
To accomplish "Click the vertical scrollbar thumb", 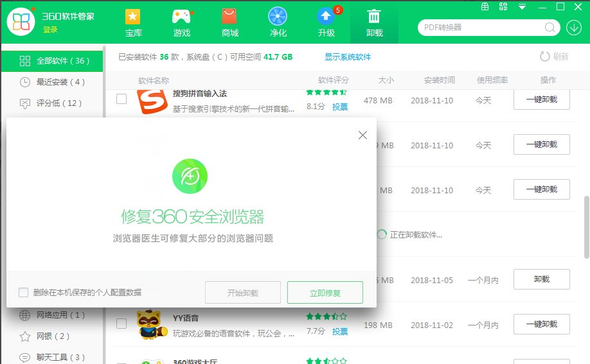I will 586,227.
